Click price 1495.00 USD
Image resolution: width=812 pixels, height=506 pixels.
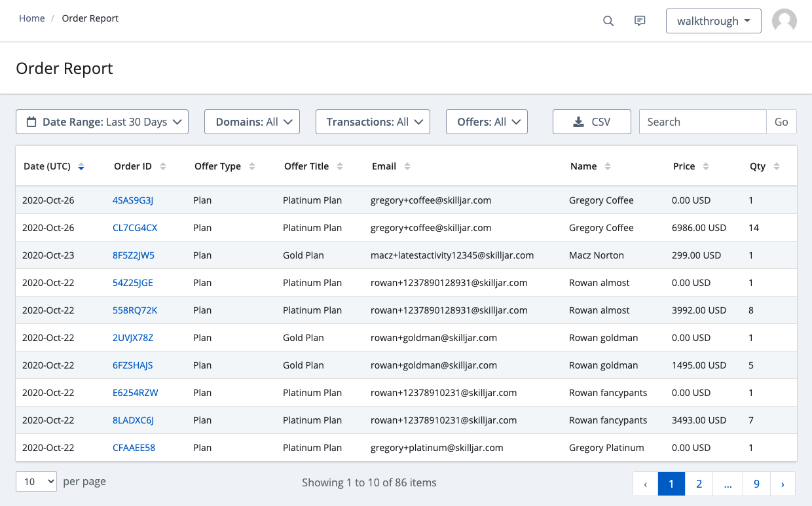(x=699, y=365)
